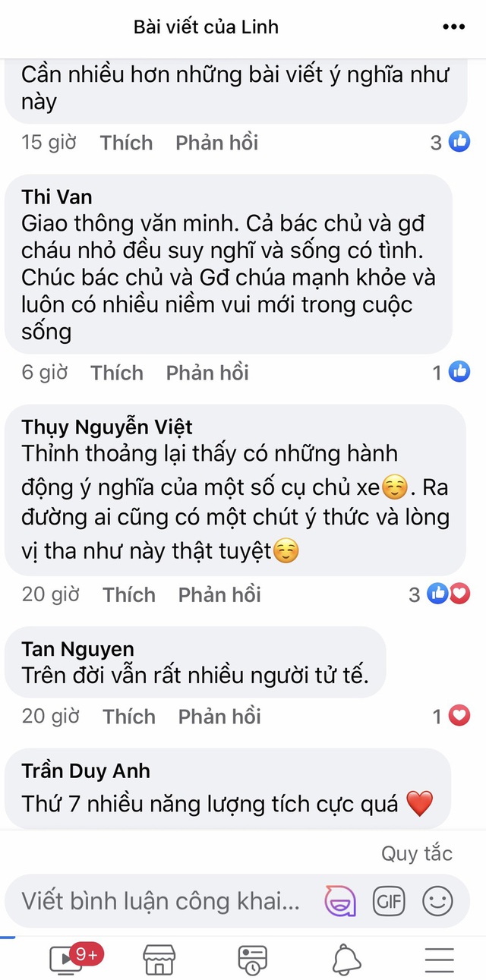The height and width of the screenshot is (980, 486).
Task: Reply to Thi Van's comment
Action: (x=207, y=373)
